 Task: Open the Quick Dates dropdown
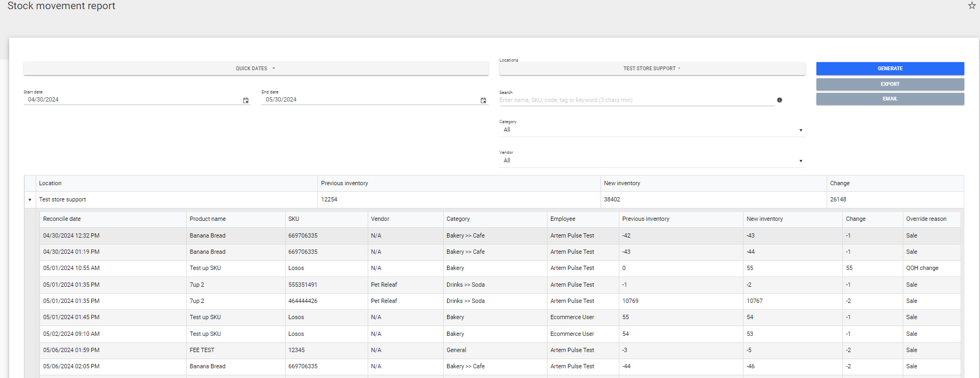click(x=256, y=69)
